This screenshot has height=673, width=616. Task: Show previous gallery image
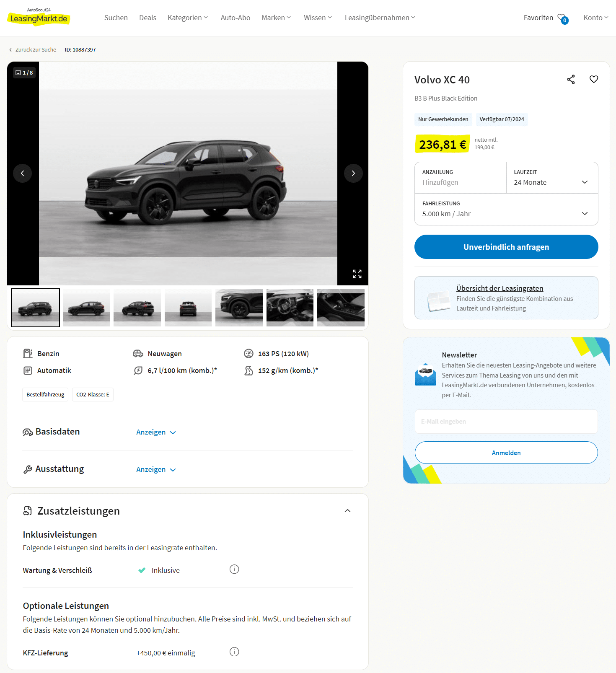(23, 173)
